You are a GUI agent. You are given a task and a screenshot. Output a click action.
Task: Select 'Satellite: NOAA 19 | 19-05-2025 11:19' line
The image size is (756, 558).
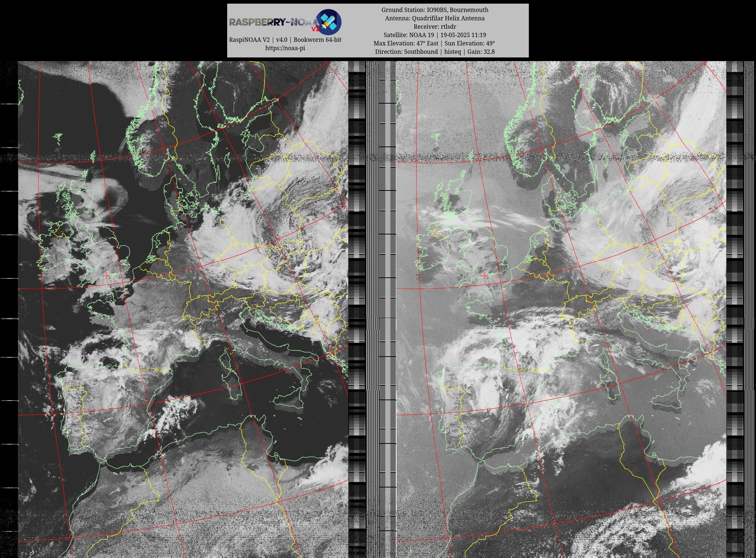435,35
